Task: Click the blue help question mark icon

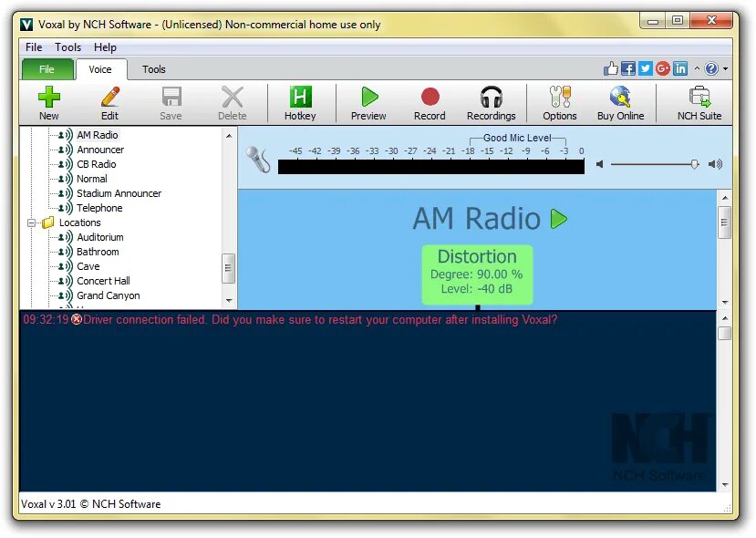Action: [x=711, y=68]
